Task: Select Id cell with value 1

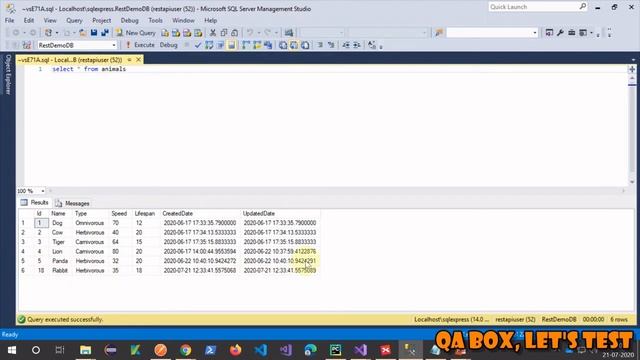Action: point(40,223)
